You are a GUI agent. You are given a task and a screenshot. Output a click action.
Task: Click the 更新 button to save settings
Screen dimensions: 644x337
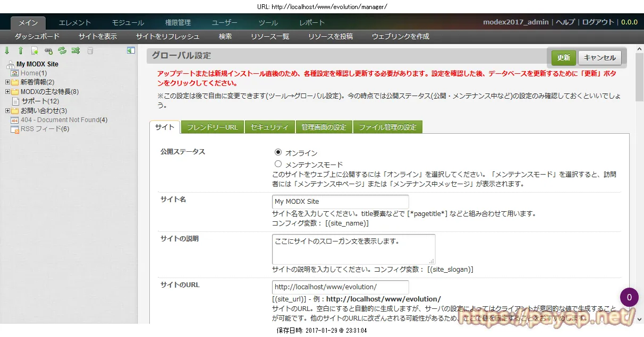click(x=563, y=57)
